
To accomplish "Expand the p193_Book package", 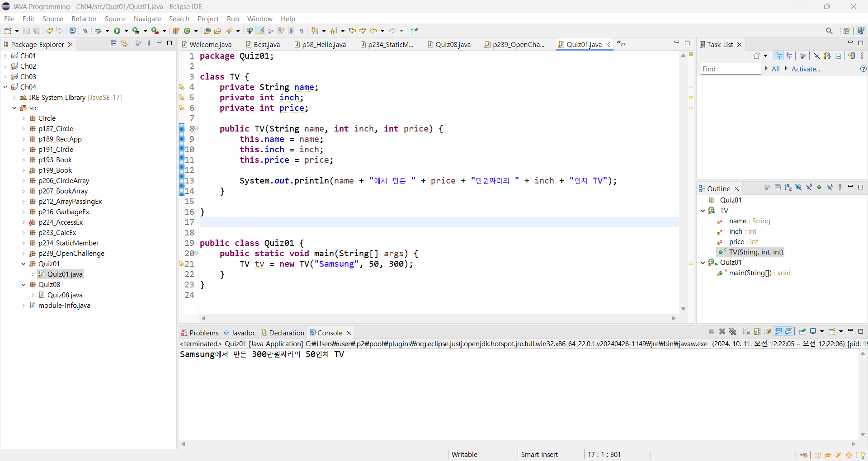I will point(24,160).
